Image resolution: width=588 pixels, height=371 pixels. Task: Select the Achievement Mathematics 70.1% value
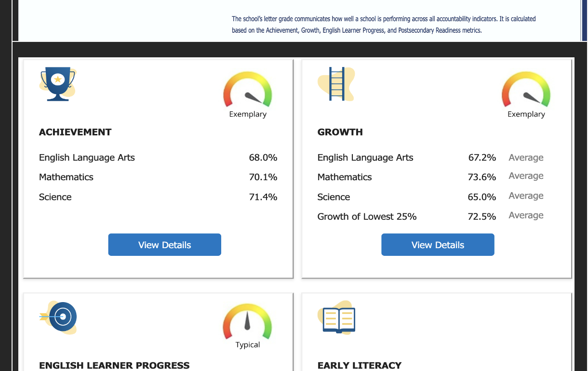(263, 177)
